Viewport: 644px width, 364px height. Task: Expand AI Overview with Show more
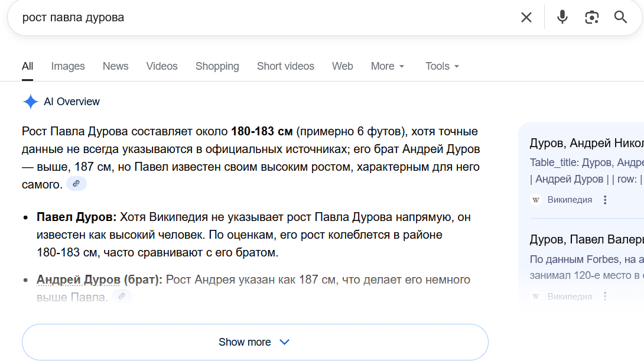(255, 342)
